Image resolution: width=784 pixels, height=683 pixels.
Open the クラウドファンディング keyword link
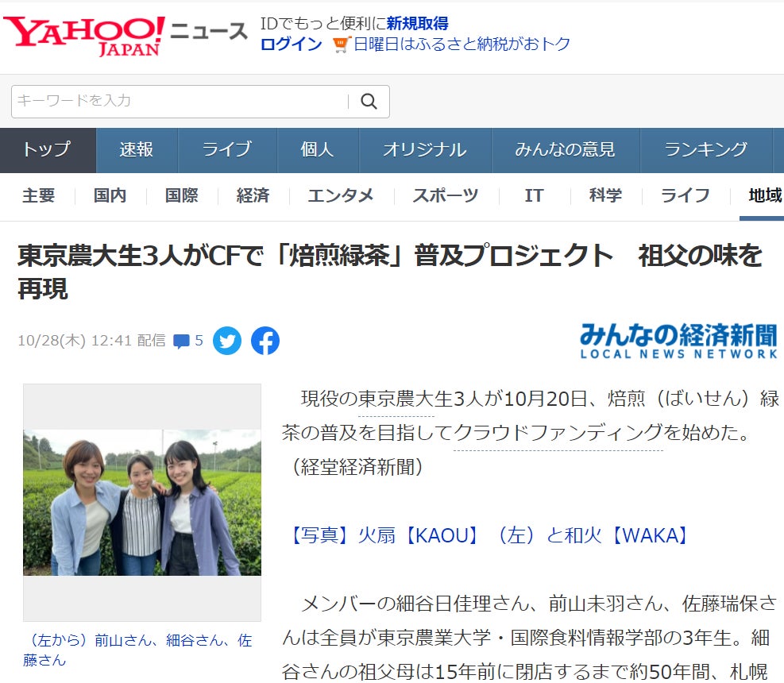(558, 433)
